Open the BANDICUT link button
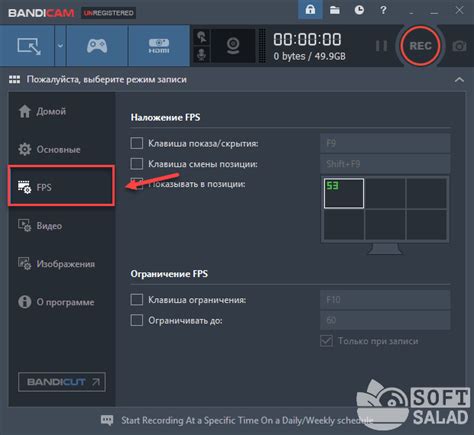This screenshot has height=435, width=474. [x=62, y=382]
